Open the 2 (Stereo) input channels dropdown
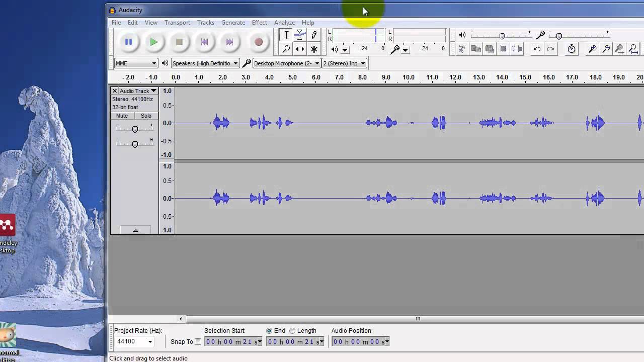This screenshot has height=362, width=644. 344,63
